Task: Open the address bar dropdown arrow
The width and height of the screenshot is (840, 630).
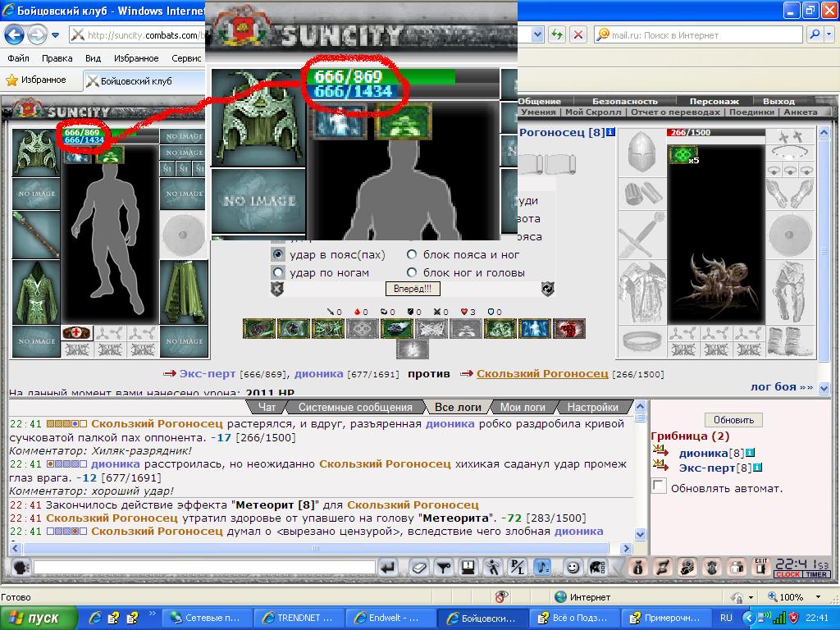Action: pyautogui.click(x=538, y=35)
